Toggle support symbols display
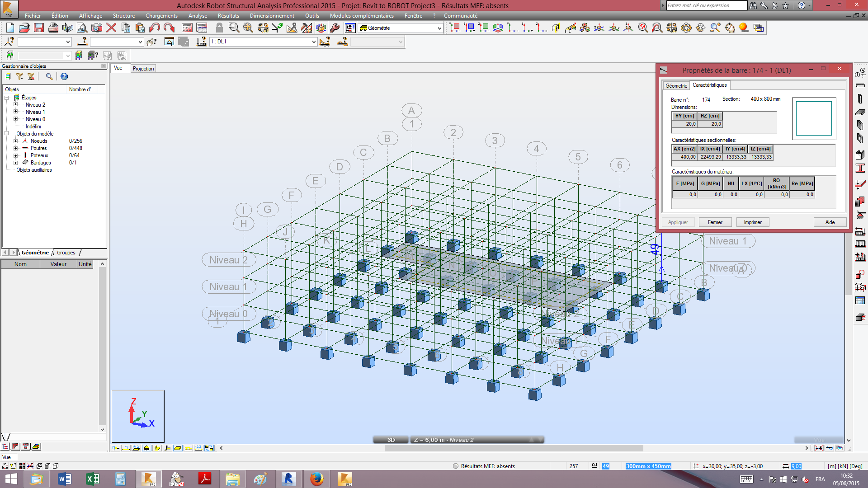Screen dimensions: 868x488 (146, 448)
